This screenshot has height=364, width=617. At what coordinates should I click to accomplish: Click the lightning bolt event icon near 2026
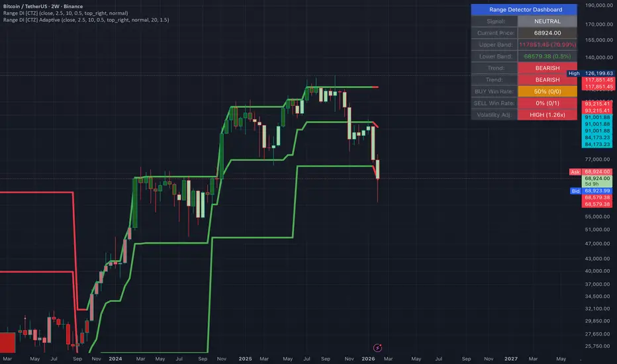[x=377, y=347]
